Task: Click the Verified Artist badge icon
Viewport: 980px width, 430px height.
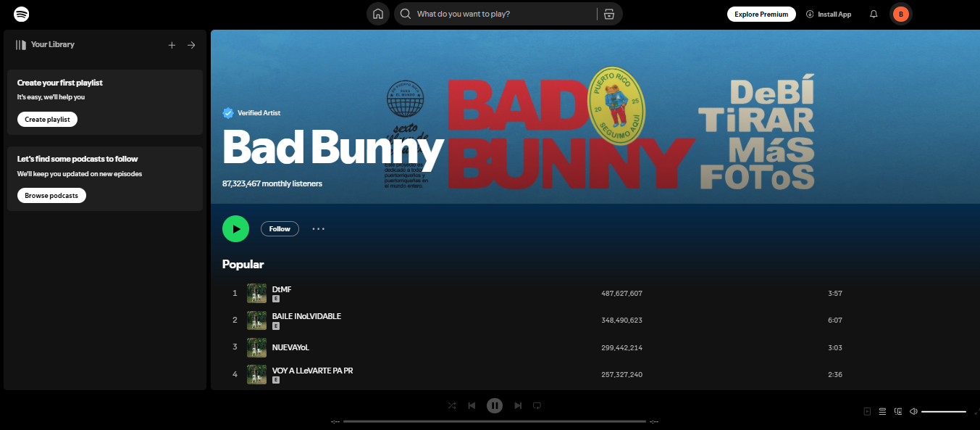Action: pyautogui.click(x=228, y=113)
